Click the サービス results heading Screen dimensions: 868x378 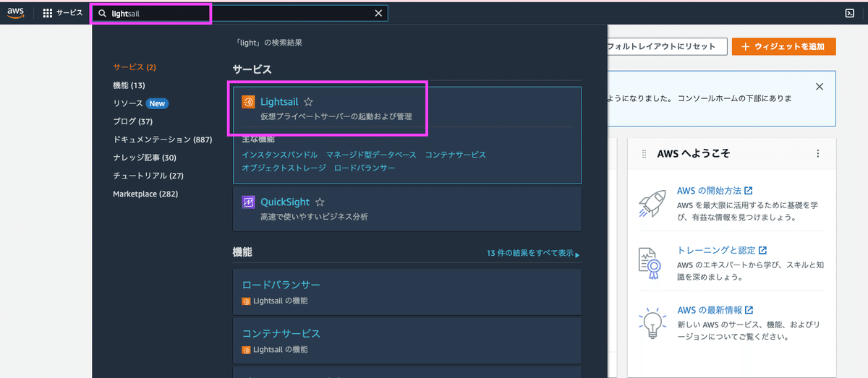pos(252,69)
